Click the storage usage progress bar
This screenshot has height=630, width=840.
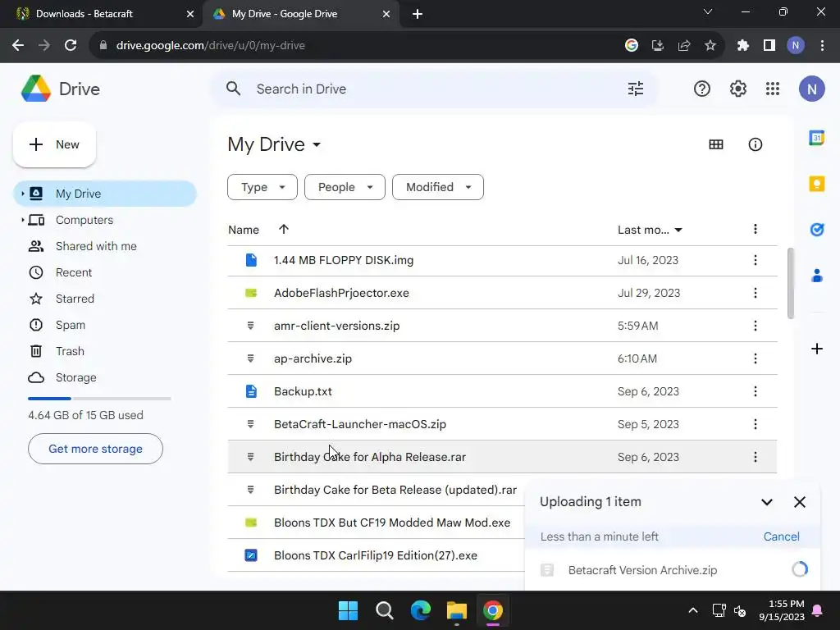[99, 399]
